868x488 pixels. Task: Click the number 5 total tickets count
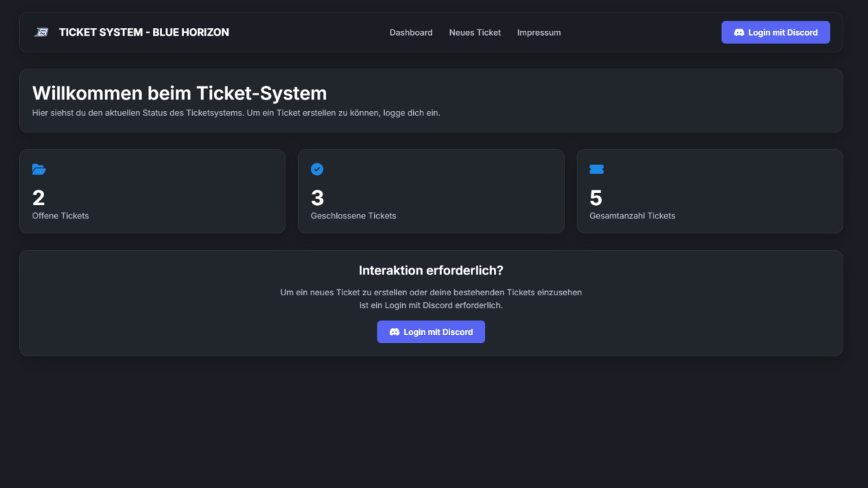click(x=596, y=198)
